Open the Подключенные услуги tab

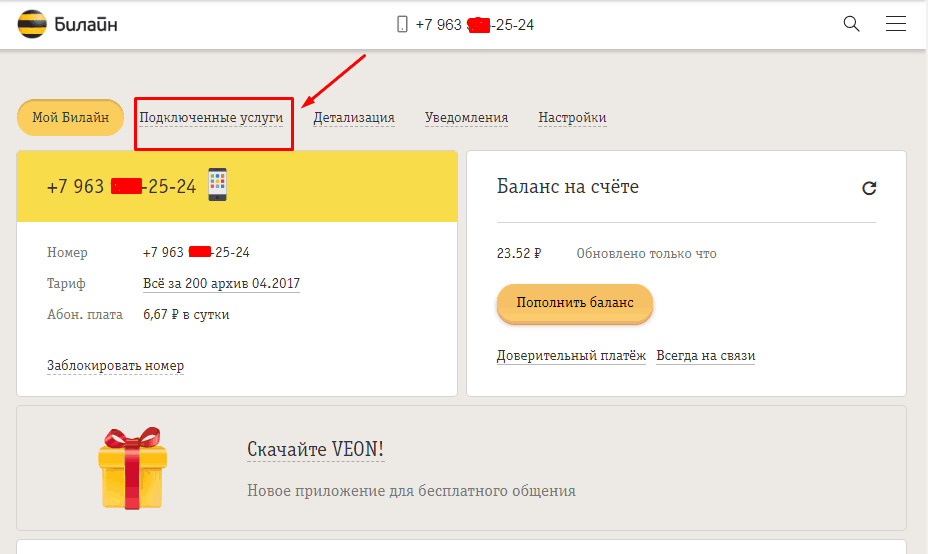(211, 117)
